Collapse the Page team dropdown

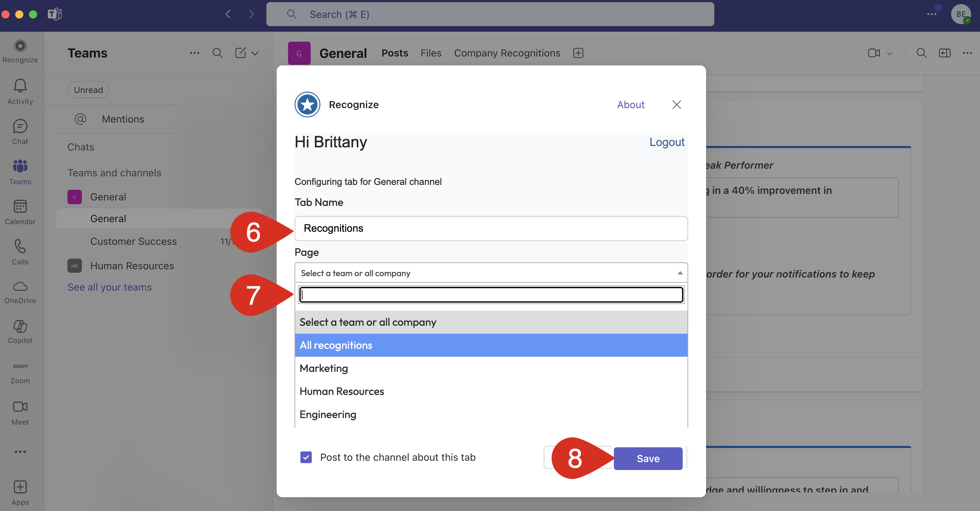point(680,273)
